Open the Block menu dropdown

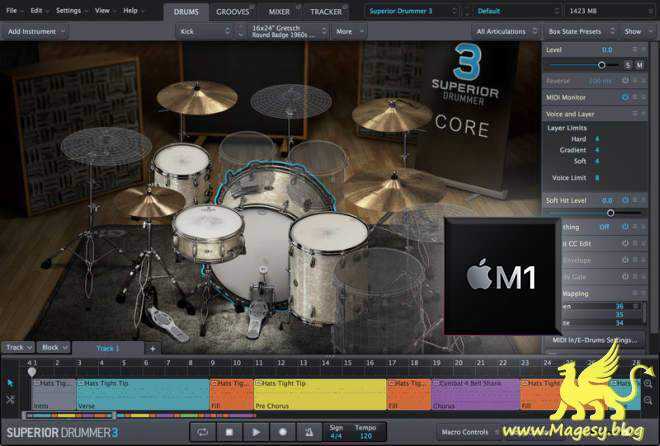[x=54, y=348]
